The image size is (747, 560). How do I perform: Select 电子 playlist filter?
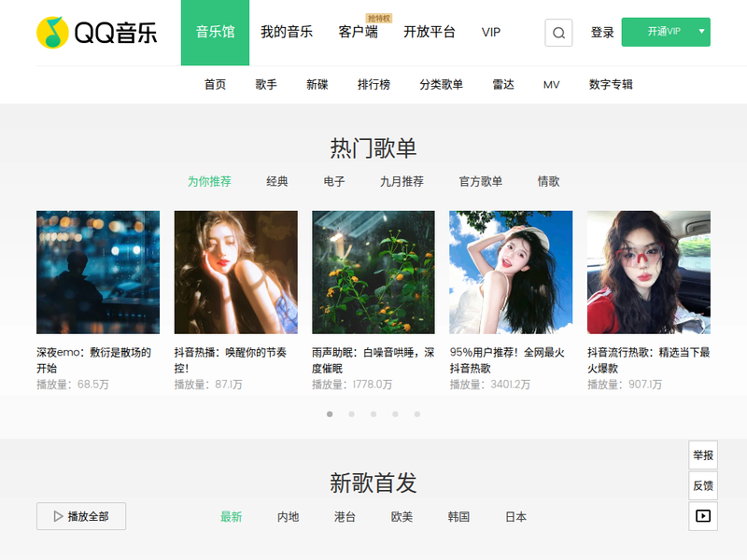coord(334,181)
